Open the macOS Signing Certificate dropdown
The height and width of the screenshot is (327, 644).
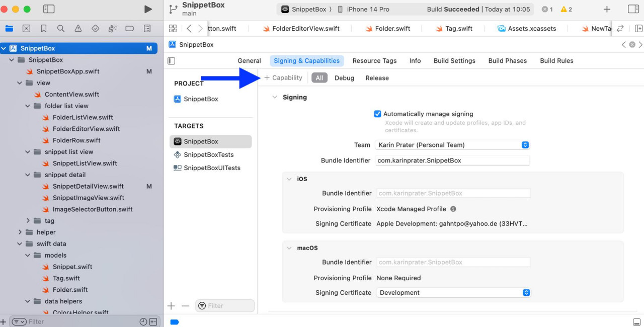[x=526, y=292]
